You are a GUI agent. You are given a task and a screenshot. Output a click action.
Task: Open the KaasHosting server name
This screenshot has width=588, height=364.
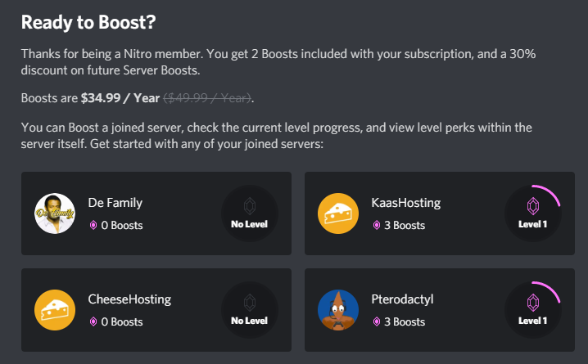(406, 203)
